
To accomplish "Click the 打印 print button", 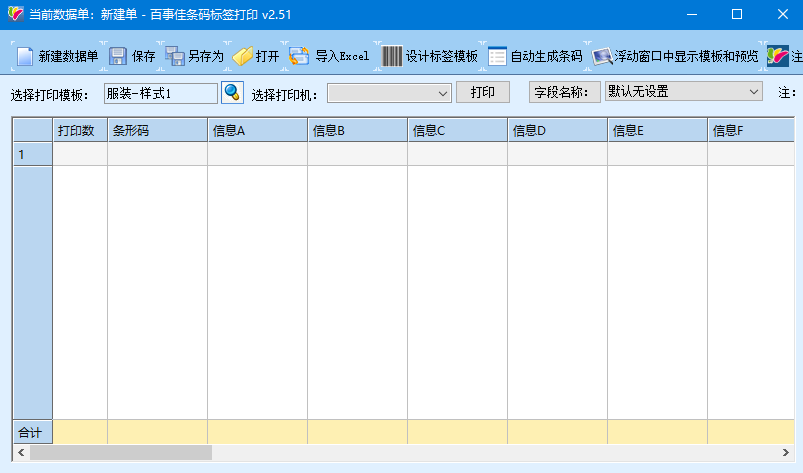I will click(x=483, y=92).
